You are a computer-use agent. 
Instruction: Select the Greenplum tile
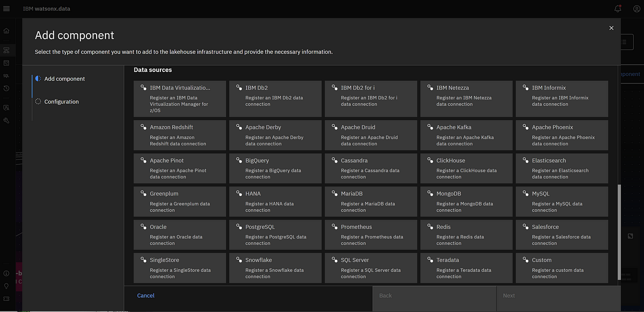tap(180, 202)
